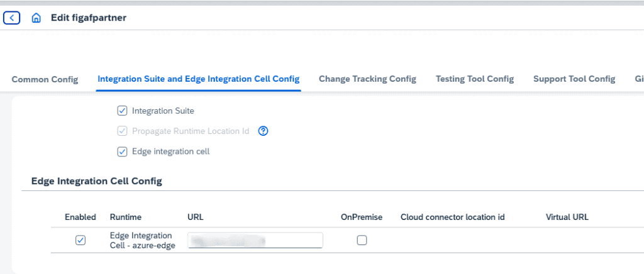Select Integration Suite and Edge Integration Cell Config tab

[x=198, y=79]
